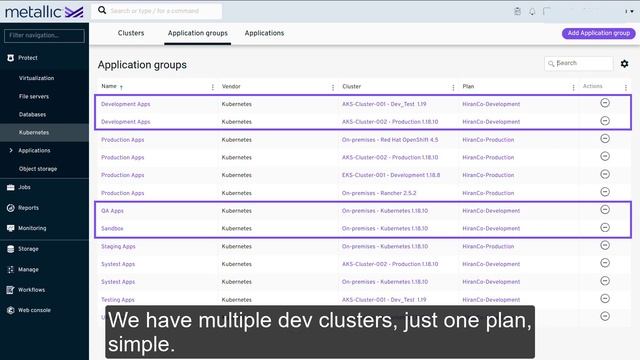Open actions for Red Hat OpenShift row

[605, 139]
